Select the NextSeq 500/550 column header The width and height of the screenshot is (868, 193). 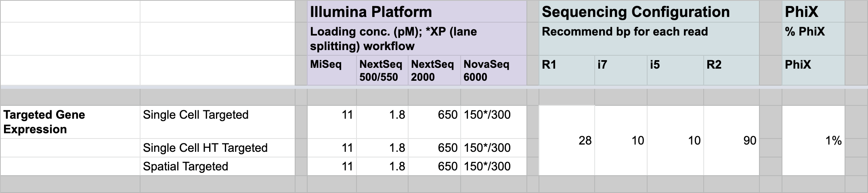[x=382, y=70]
